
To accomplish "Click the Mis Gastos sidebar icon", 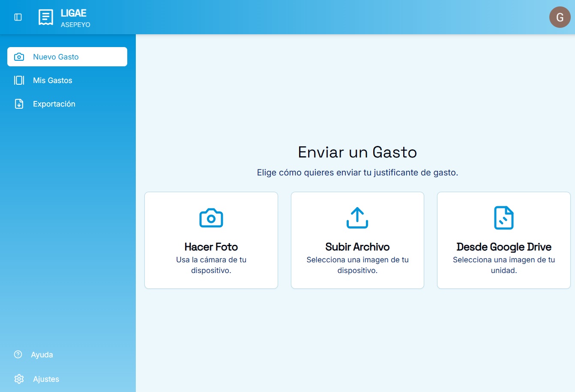I will pyautogui.click(x=19, y=80).
